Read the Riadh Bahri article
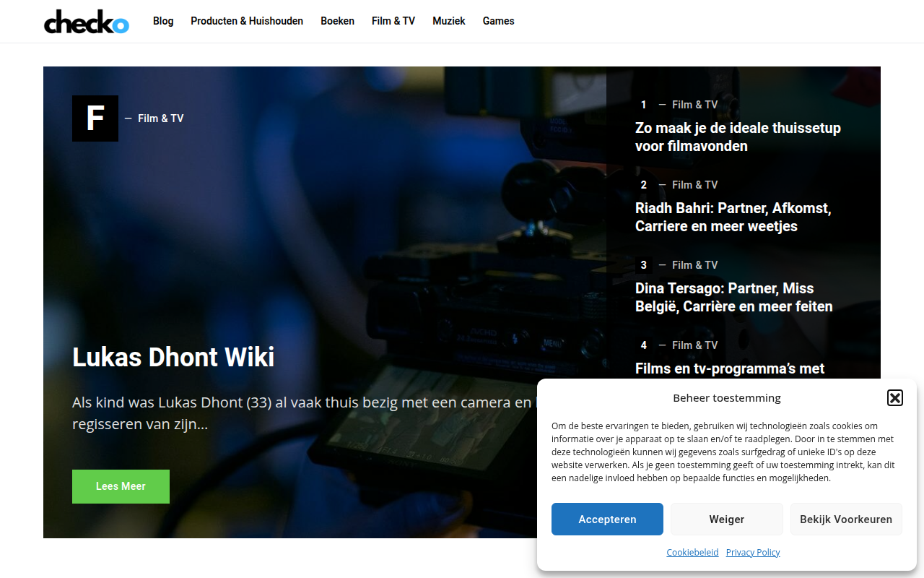924x578 pixels. 733,217
